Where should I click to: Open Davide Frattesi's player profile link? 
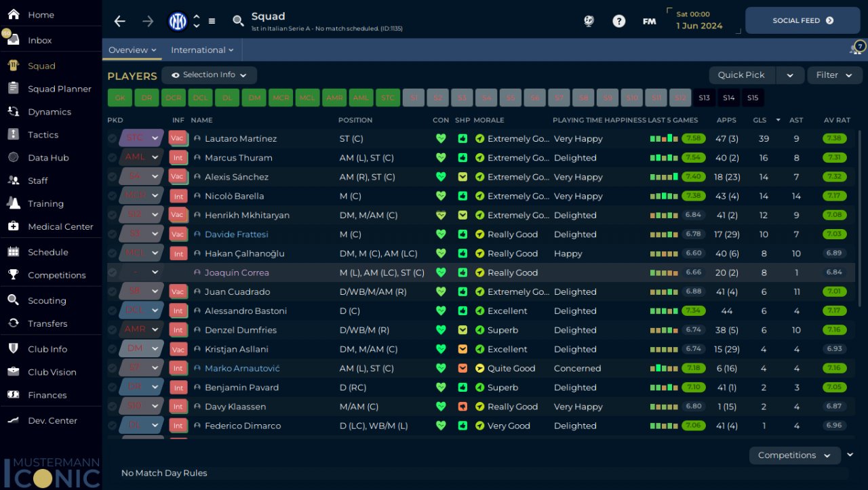237,234
